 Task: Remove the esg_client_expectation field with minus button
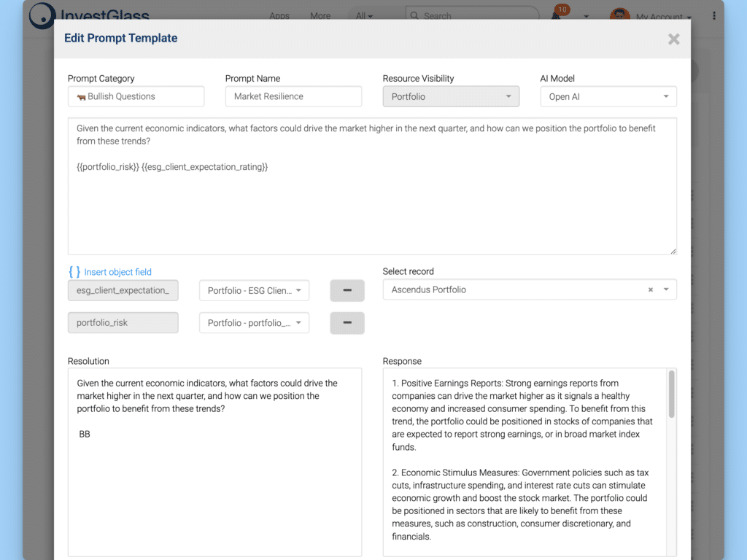click(x=347, y=290)
